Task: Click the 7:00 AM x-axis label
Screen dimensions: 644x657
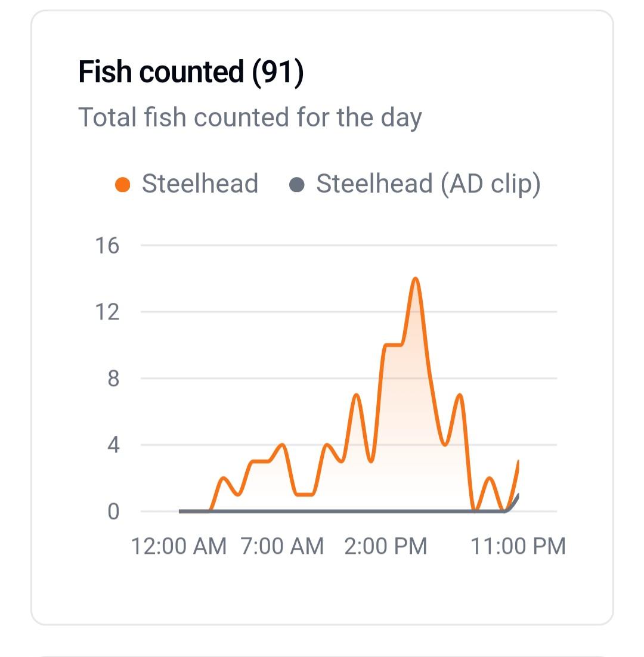Action: pos(282,546)
